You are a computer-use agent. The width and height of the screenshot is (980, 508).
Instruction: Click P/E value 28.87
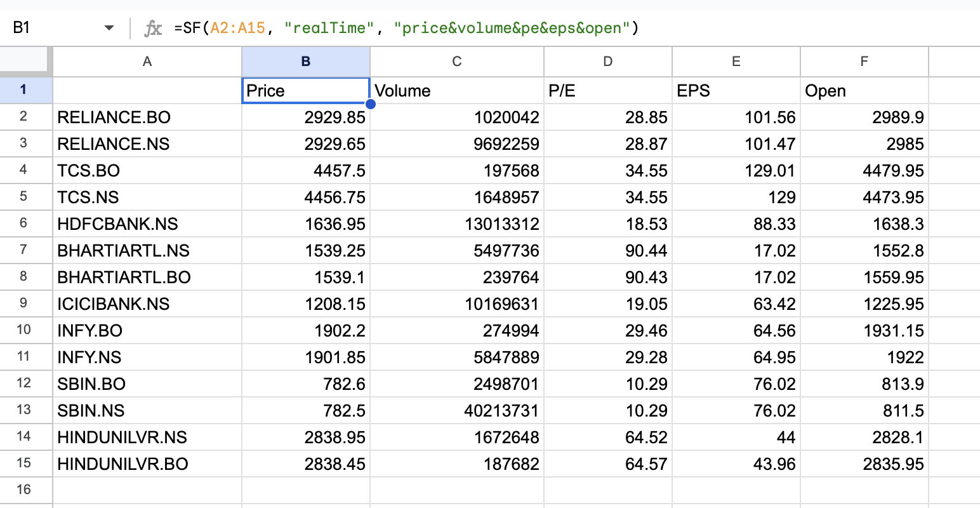pyautogui.click(x=608, y=144)
